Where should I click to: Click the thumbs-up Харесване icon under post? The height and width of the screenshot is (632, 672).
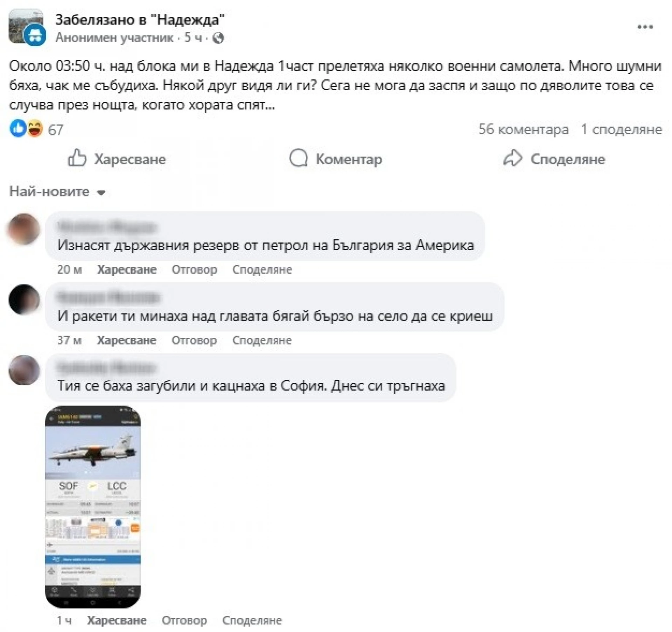tap(77, 158)
